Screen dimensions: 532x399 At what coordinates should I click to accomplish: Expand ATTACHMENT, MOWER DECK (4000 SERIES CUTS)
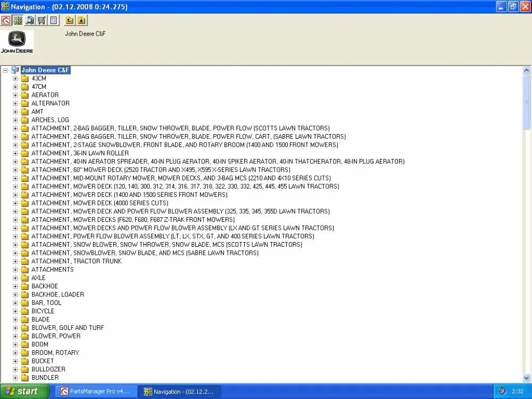(x=15, y=203)
